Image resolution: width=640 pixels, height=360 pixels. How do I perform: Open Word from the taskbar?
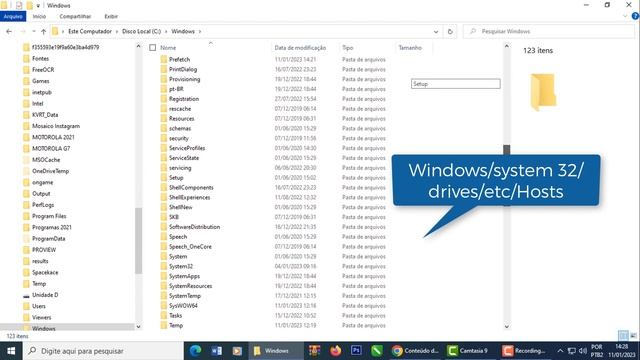pos(216,351)
